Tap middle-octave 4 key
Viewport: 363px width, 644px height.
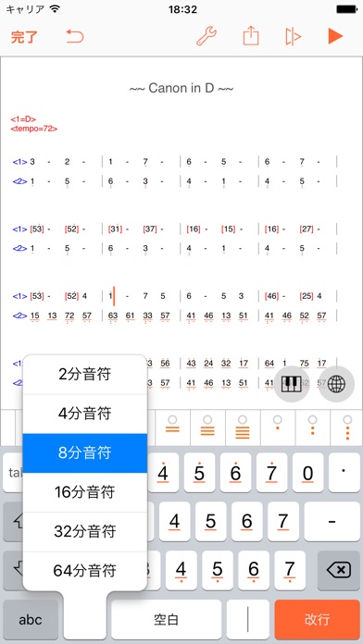[175, 521]
